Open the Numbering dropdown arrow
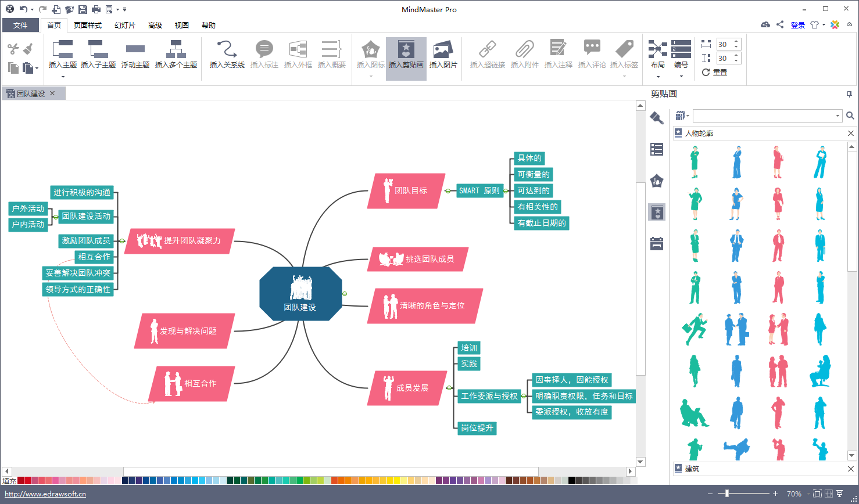Screen dimensions: 859x504 681,77
